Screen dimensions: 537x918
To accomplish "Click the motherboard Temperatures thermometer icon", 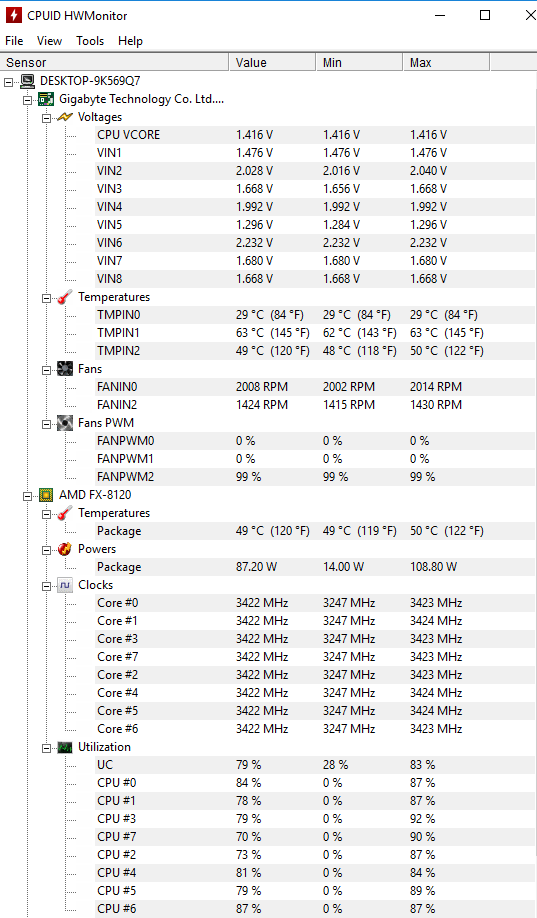I will pos(64,297).
